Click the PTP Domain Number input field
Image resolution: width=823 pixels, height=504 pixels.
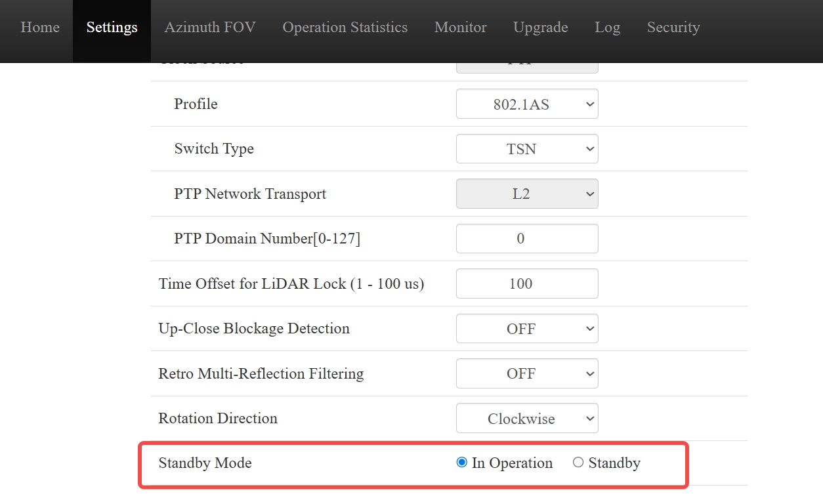[x=527, y=238]
